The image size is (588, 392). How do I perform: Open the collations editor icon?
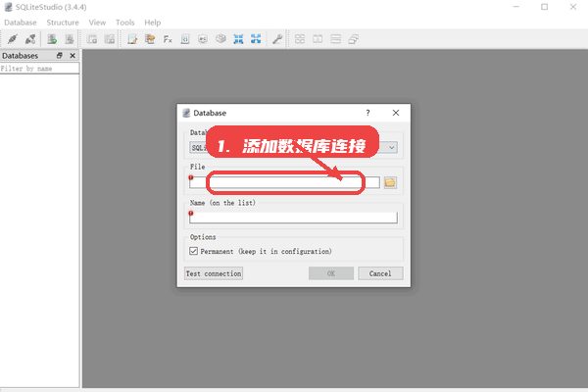203,39
